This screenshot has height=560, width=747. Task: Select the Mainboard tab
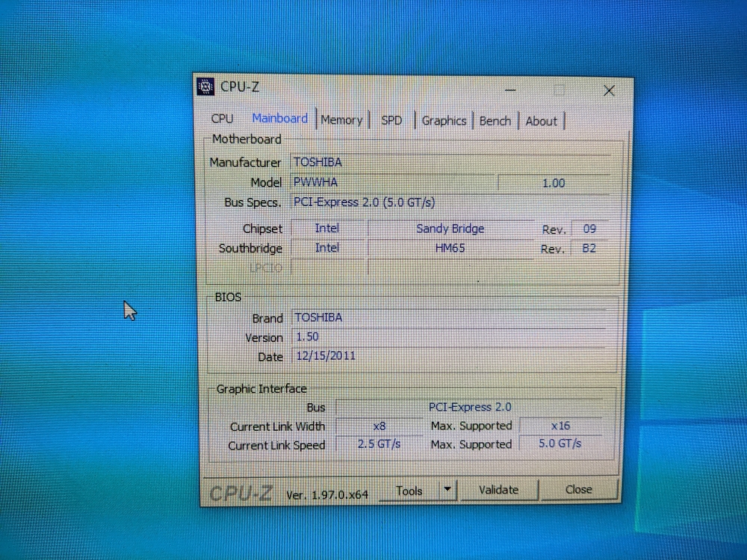click(x=279, y=118)
